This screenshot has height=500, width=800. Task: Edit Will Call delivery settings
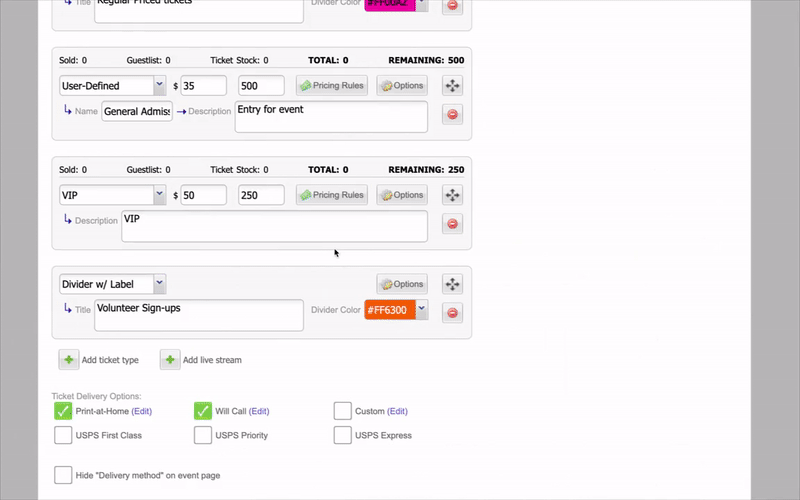259,411
